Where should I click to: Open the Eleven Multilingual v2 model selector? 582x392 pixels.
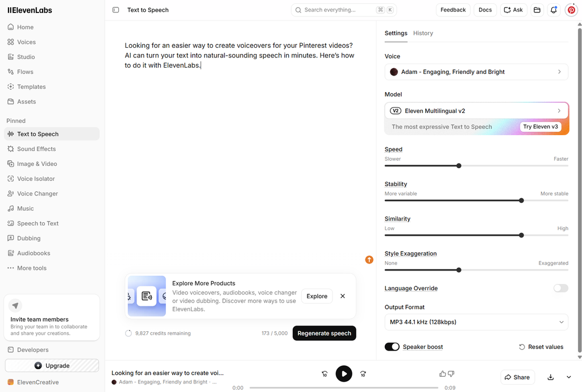click(476, 111)
